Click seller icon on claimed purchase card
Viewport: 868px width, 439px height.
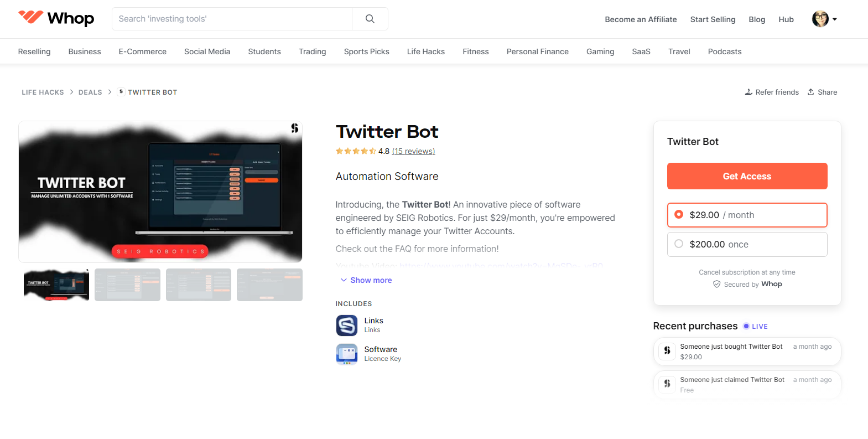(x=667, y=384)
